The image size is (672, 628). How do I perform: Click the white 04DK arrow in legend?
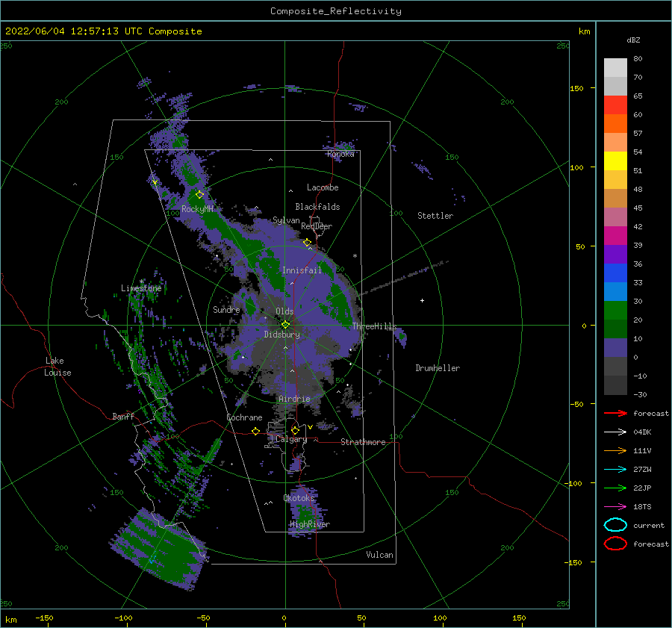click(x=615, y=432)
